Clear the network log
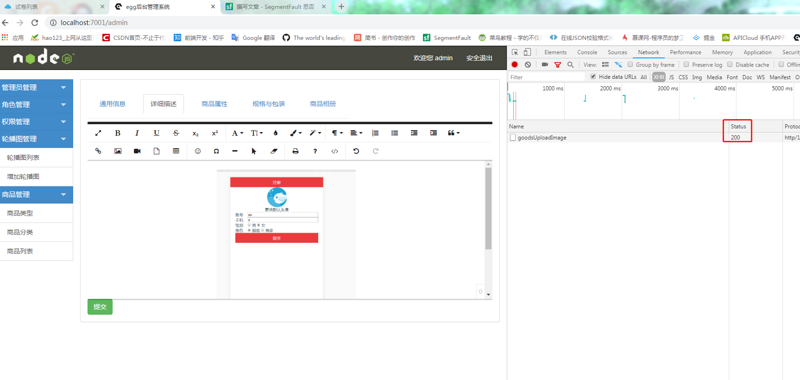This screenshot has width=800, height=380. tap(528, 65)
